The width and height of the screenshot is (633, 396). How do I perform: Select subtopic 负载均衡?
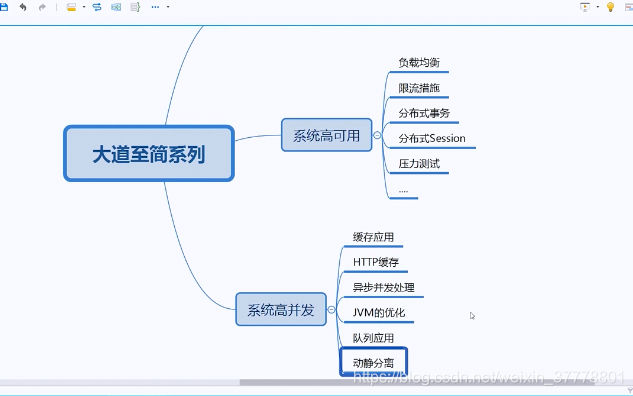click(x=419, y=63)
